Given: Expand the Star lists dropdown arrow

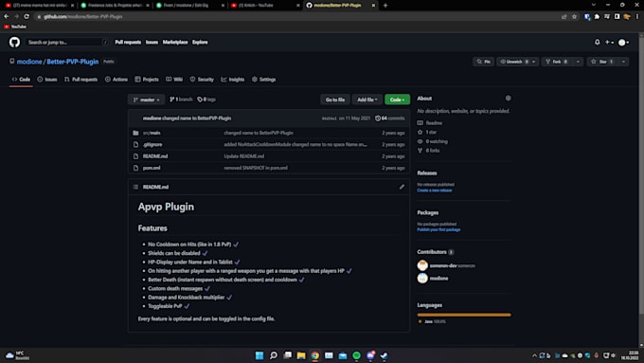Looking at the screenshot, I should [623, 62].
